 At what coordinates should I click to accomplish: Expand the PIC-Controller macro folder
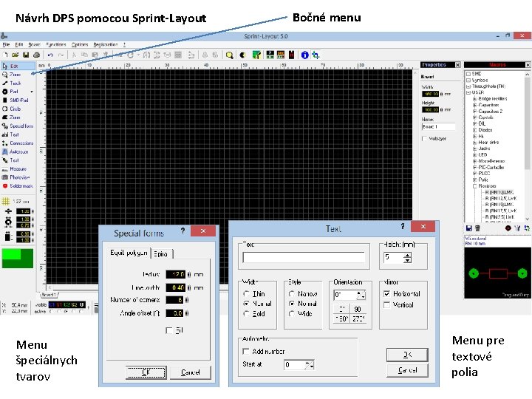(x=475, y=167)
